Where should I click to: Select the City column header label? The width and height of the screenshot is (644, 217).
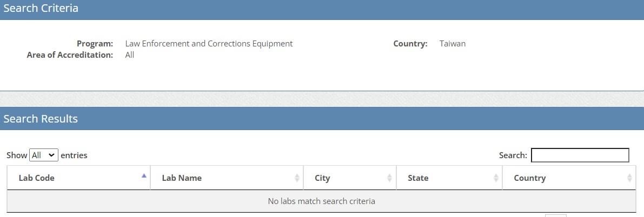click(322, 178)
